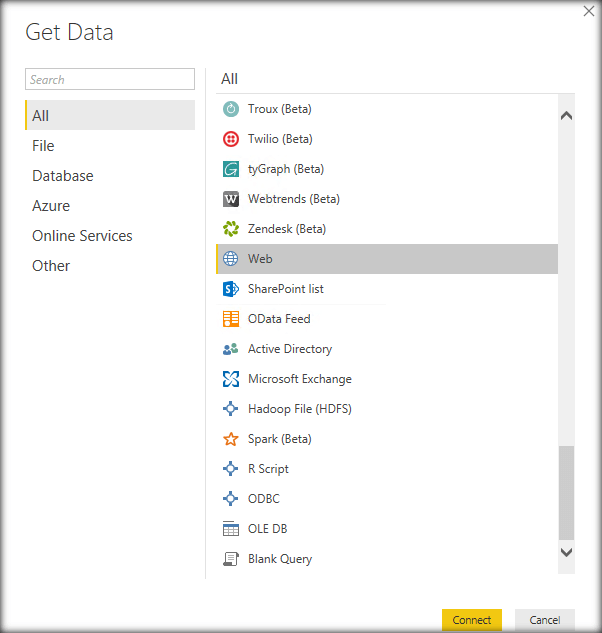The image size is (602, 633).
Task: Switch to the Azure category
Action: click(x=51, y=206)
